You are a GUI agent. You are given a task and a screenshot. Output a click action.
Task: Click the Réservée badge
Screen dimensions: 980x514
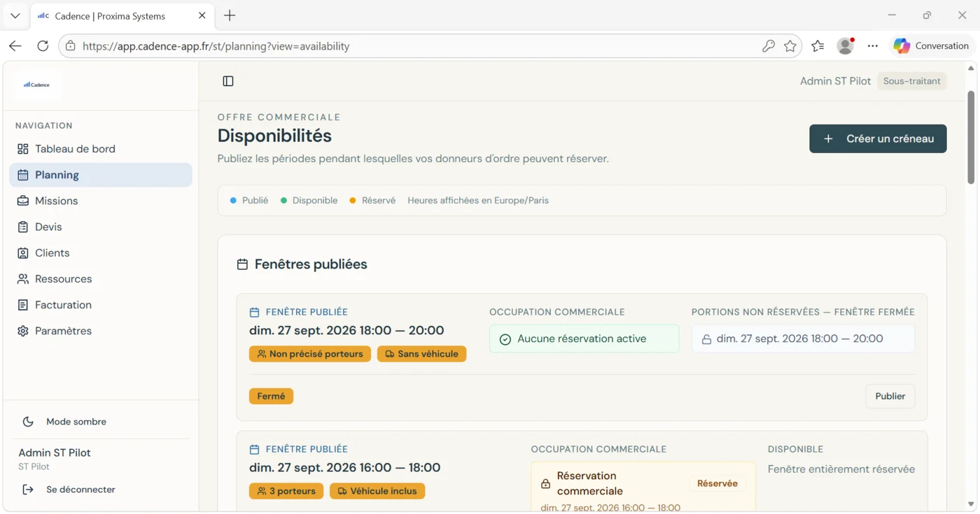[x=717, y=483]
